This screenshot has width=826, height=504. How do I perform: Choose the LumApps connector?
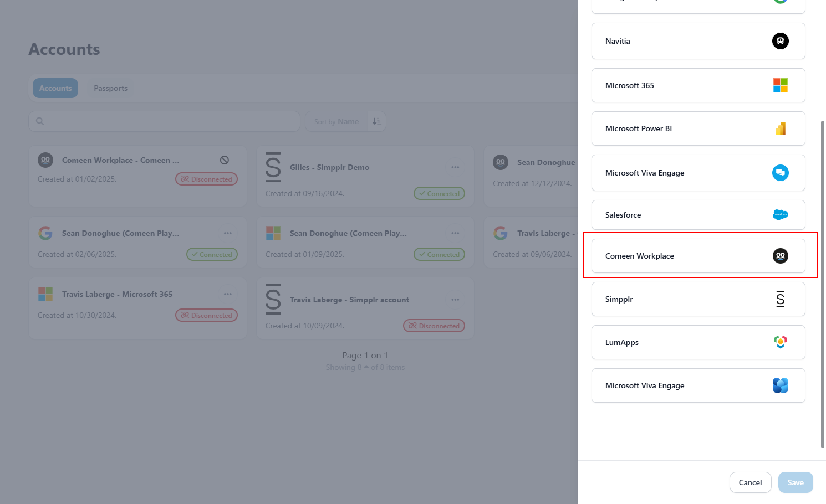pos(698,342)
